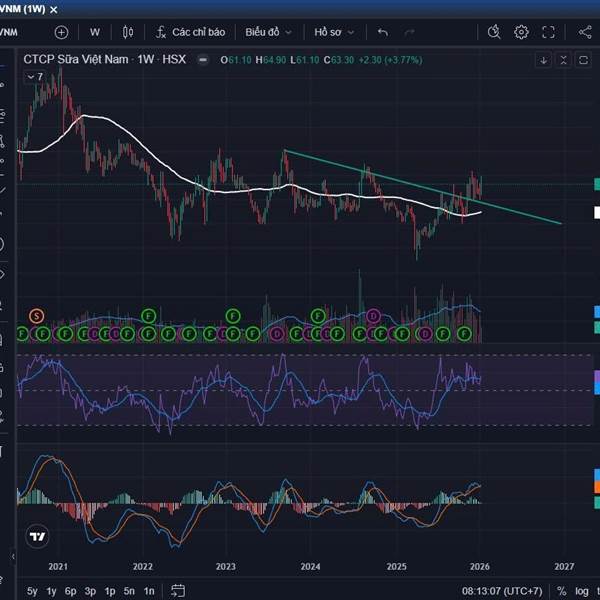Click the orange S split marker on chart
Viewport: 600px width, 600px height.
click(37, 316)
